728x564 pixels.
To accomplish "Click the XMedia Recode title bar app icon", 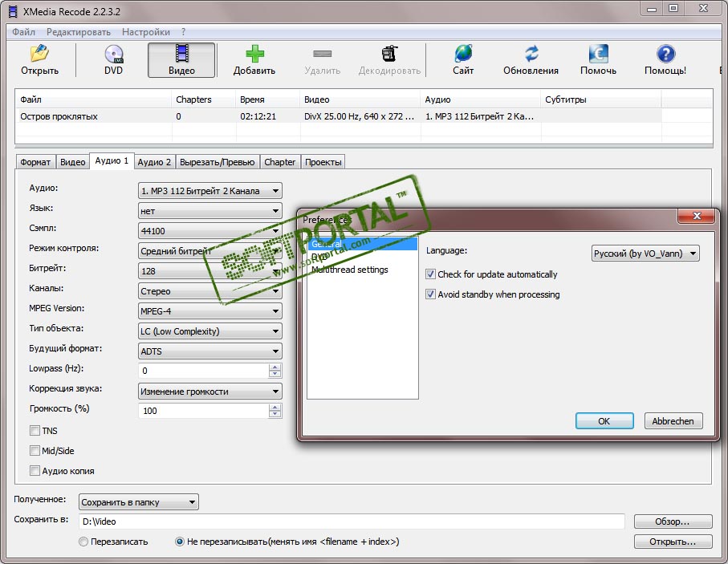I will point(13,11).
